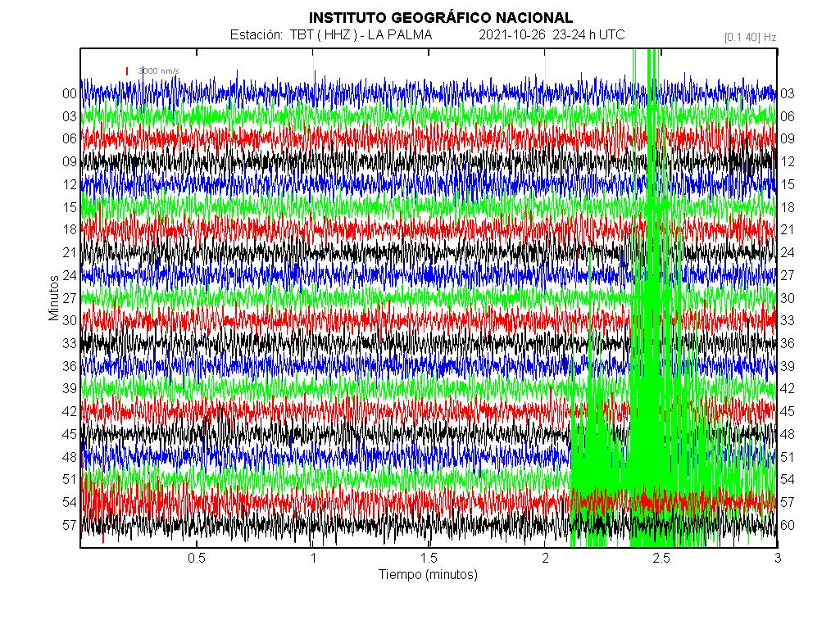Click the '1.5' tick label on time axis
This screenshot has height=629, width=840.
point(429,559)
